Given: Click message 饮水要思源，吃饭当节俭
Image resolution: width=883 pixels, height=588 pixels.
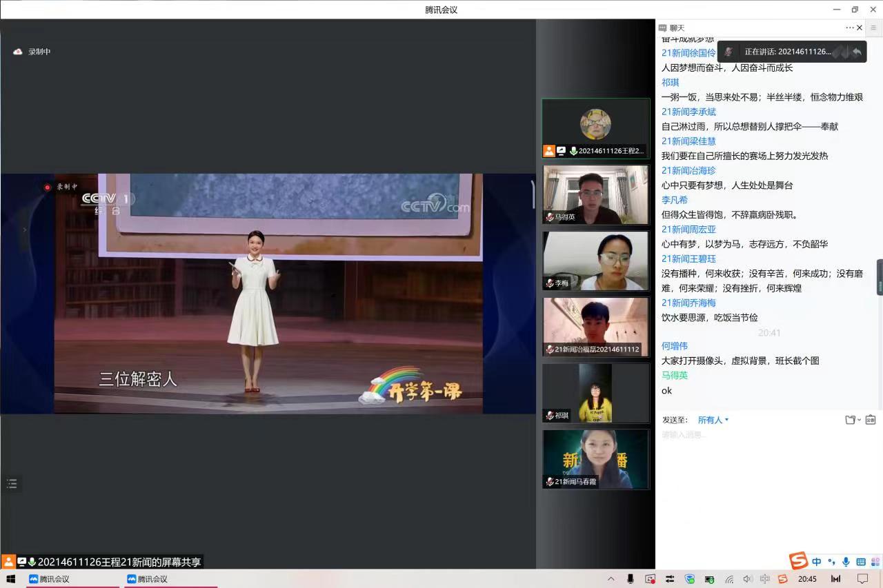Looking at the screenshot, I should click(710, 317).
